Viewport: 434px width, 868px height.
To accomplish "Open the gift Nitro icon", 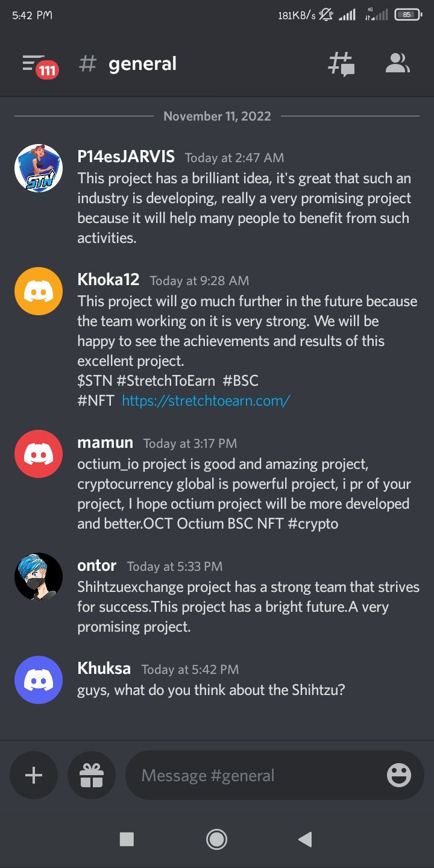I will (92, 775).
